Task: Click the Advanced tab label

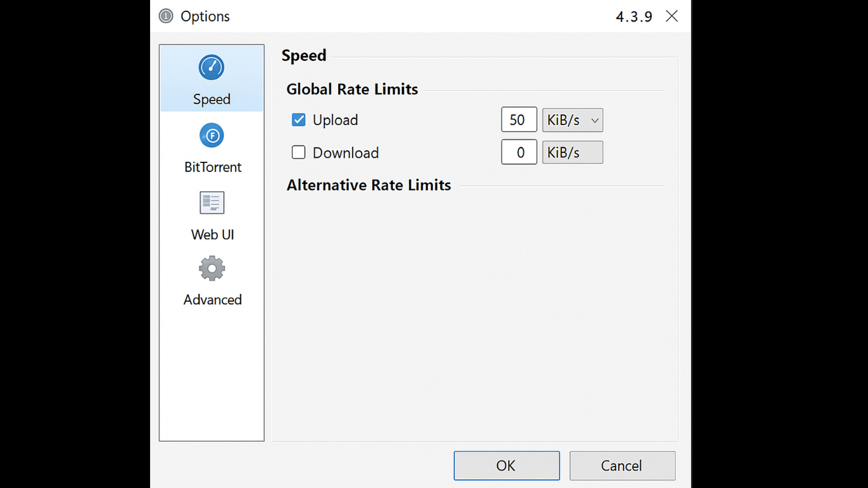Action: coord(212,300)
